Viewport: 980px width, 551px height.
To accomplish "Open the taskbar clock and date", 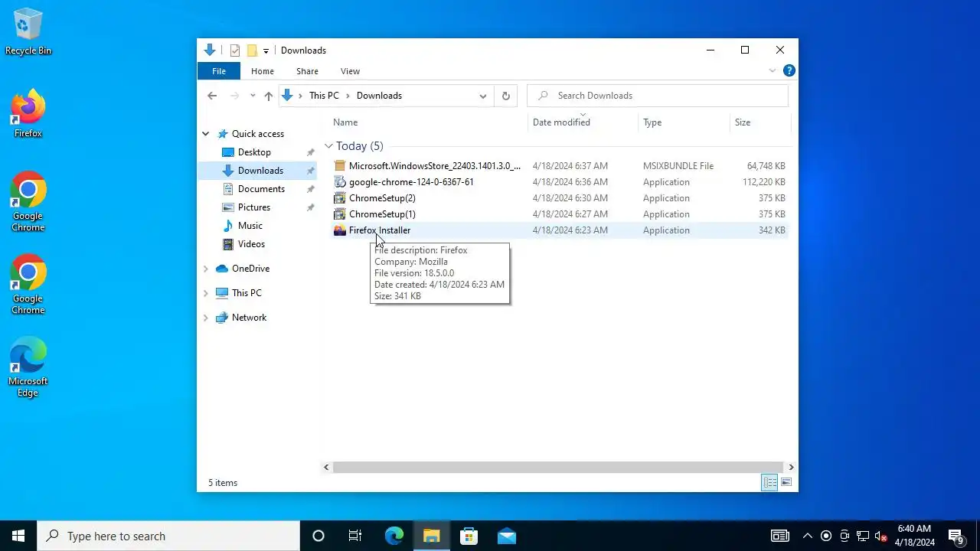I will pyautogui.click(x=915, y=536).
